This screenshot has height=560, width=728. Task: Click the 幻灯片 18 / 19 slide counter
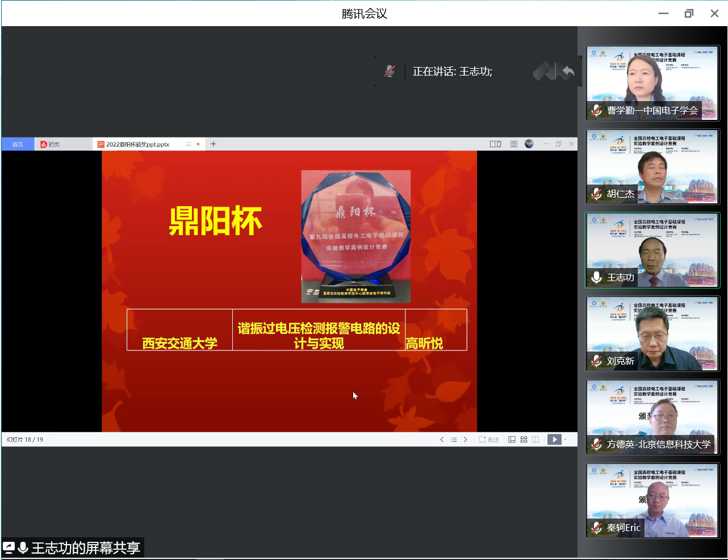(x=25, y=440)
